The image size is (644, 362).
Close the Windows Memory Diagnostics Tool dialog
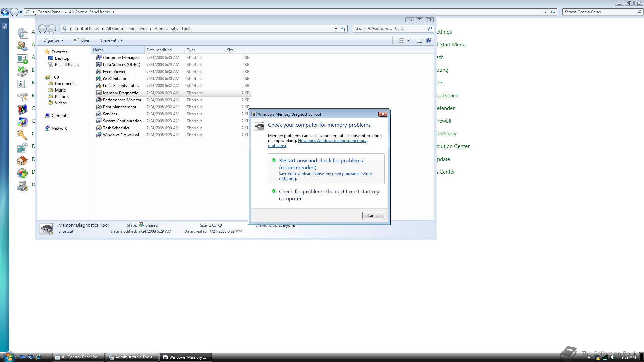coord(383,114)
